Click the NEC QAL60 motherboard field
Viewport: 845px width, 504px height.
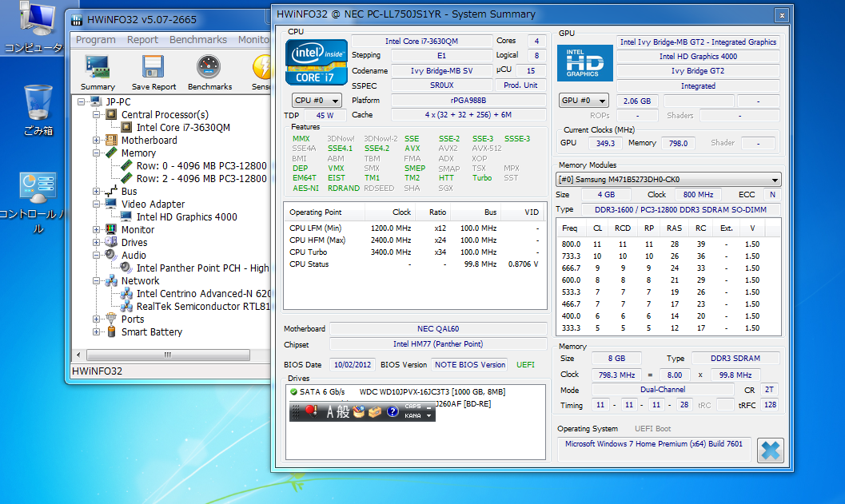pos(438,328)
